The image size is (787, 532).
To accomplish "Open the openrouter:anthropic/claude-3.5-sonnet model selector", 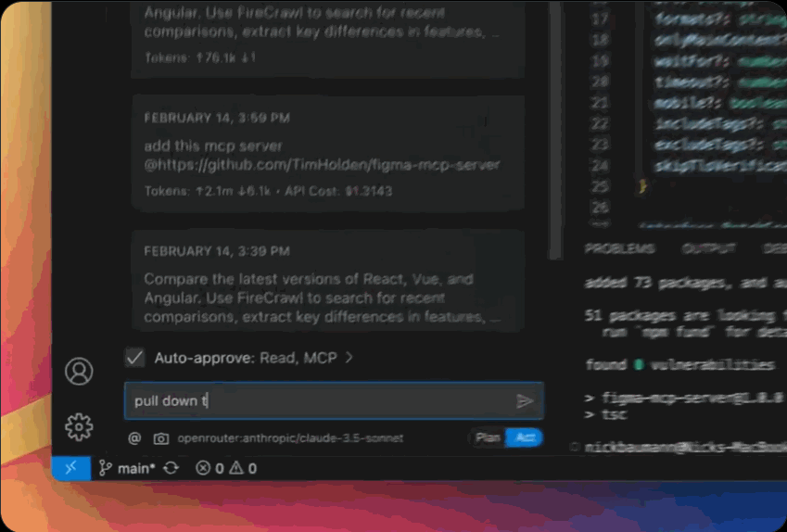I will pos(290,438).
